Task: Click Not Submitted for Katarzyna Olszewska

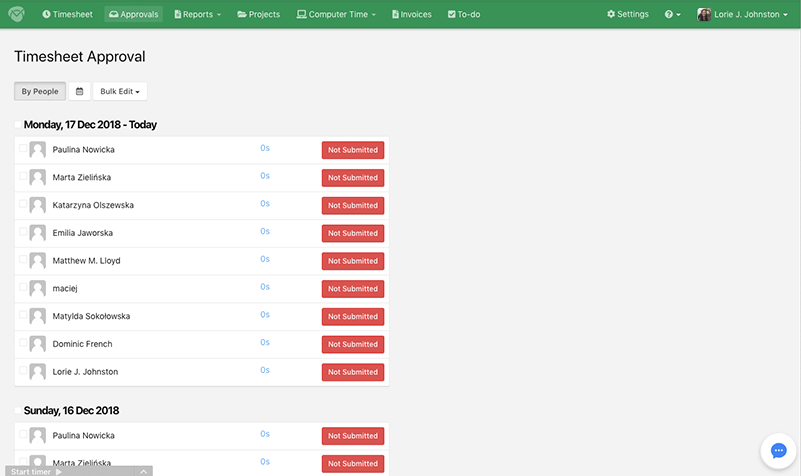Action: pos(352,205)
